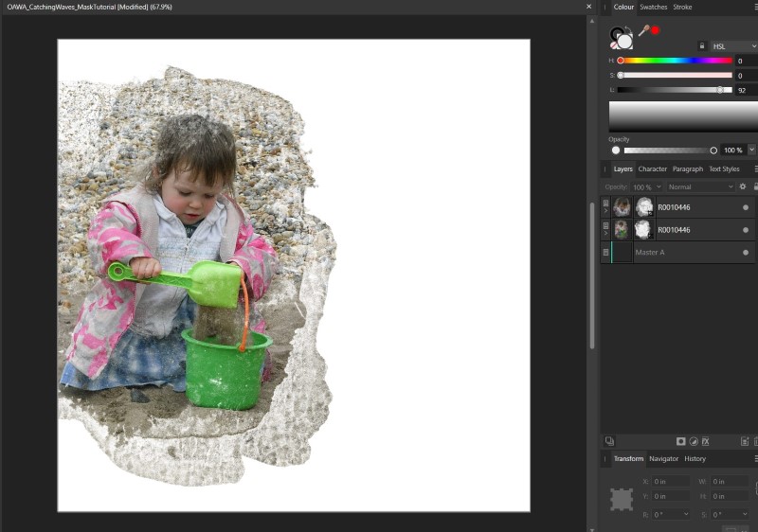758x532 pixels.
Task: Adjust the Saturation slider
Action: (x=676, y=76)
